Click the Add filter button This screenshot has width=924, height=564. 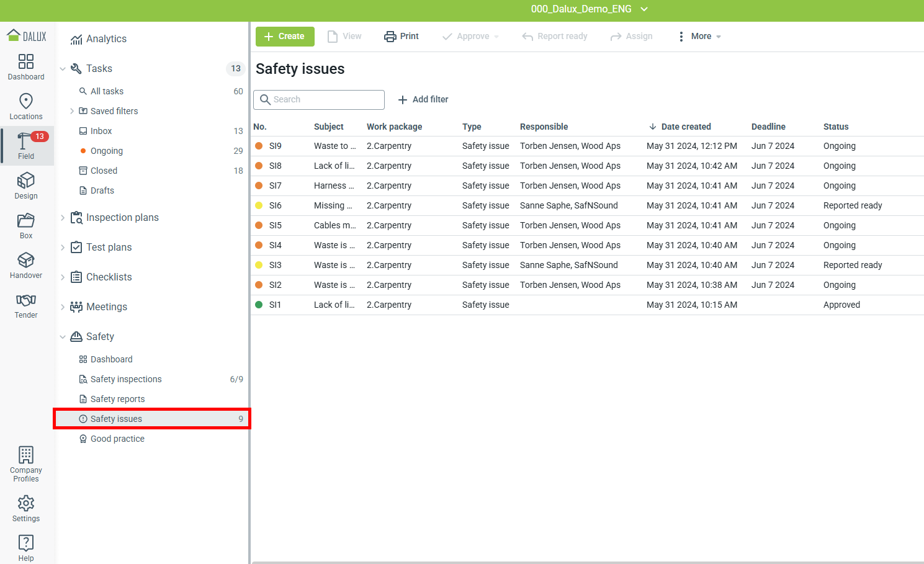(423, 100)
